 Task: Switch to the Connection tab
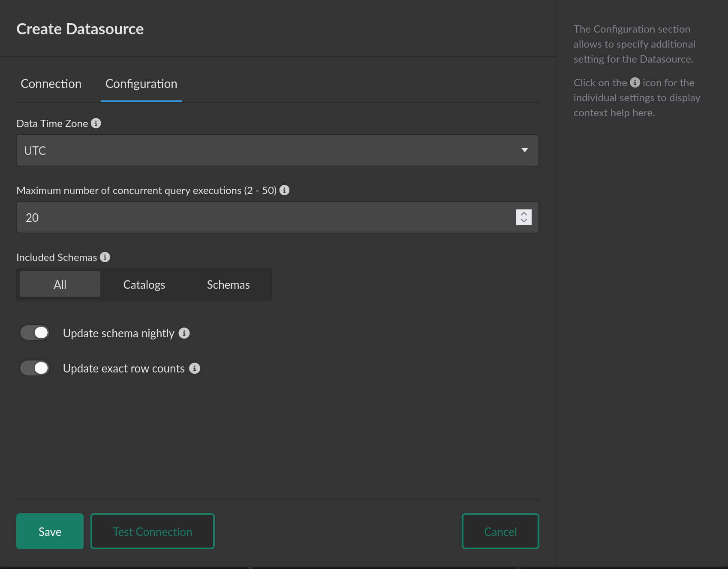pyautogui.click(x=51, y=84)
